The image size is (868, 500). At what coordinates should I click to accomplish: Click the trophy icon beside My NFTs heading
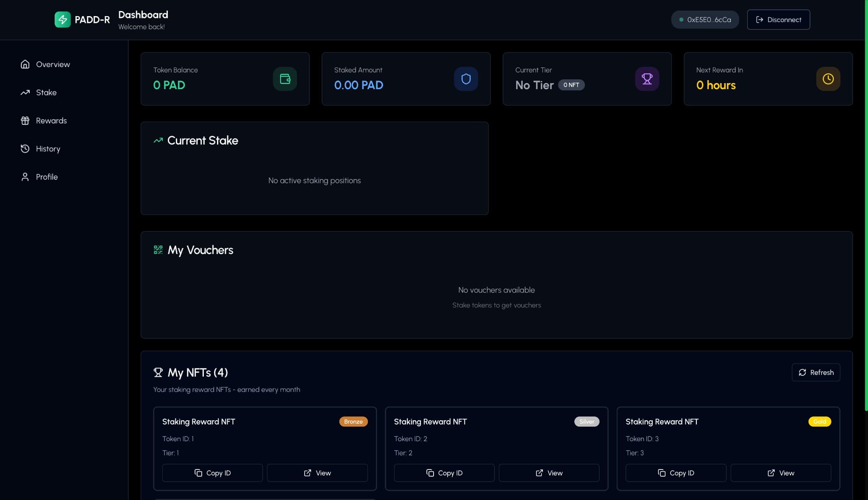point(158,372)
